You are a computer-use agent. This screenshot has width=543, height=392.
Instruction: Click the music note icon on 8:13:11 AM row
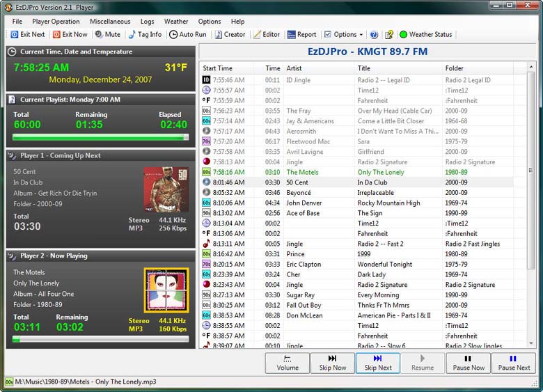coord(206,244)
